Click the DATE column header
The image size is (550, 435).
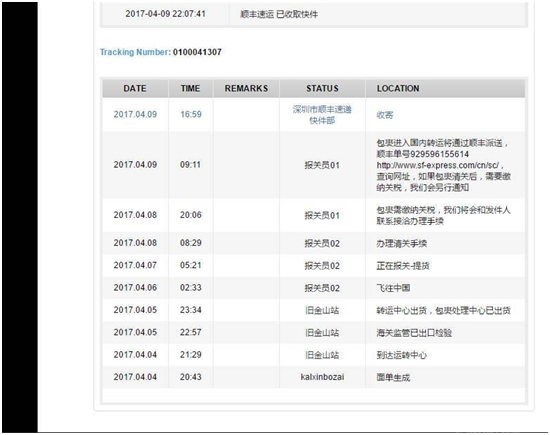click(x=135, y=88)
